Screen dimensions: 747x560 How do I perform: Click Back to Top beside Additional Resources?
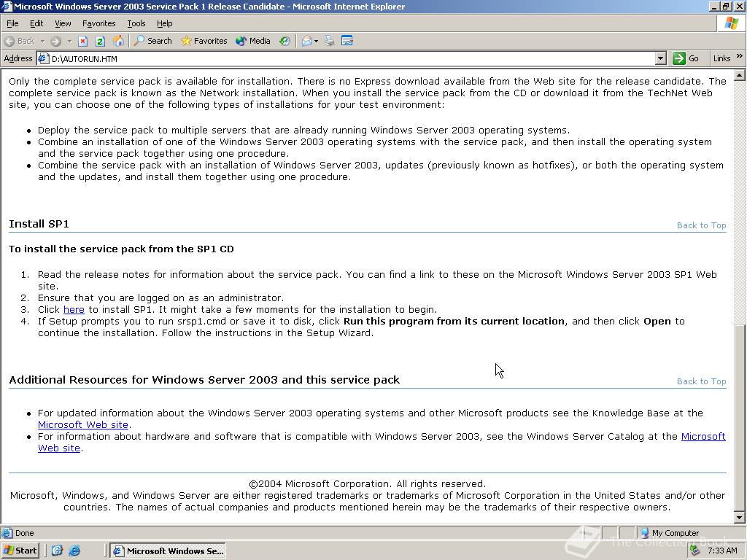click(x=701, y=381)
